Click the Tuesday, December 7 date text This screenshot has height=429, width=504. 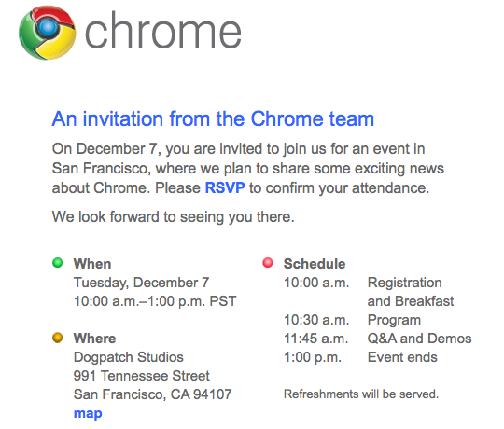pyautogui.click(x=142, y=283)
